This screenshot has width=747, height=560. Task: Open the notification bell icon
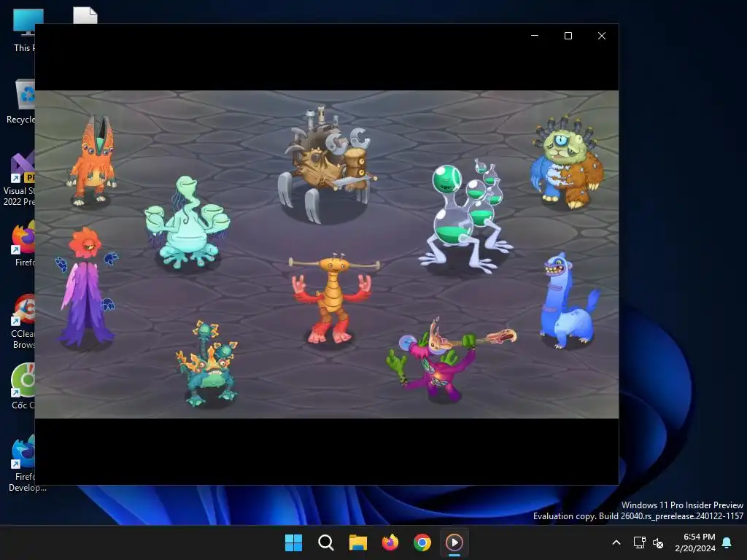pos(727,542)
